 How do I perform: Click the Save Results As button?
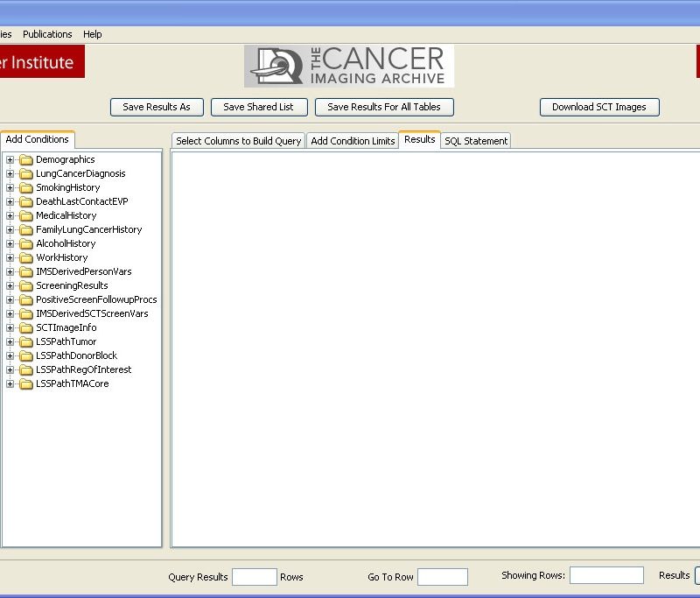pos(157,107)
